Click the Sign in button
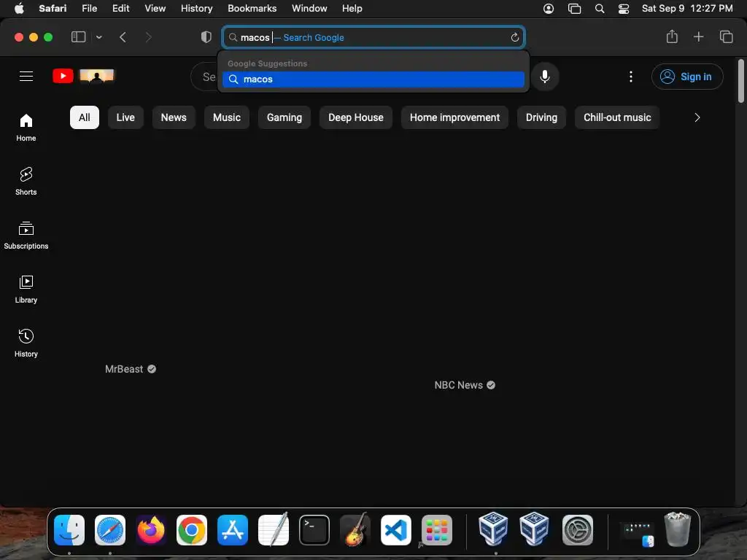Image resolution: width=747 pixels, height=560 pixels. tap(687, 77)
